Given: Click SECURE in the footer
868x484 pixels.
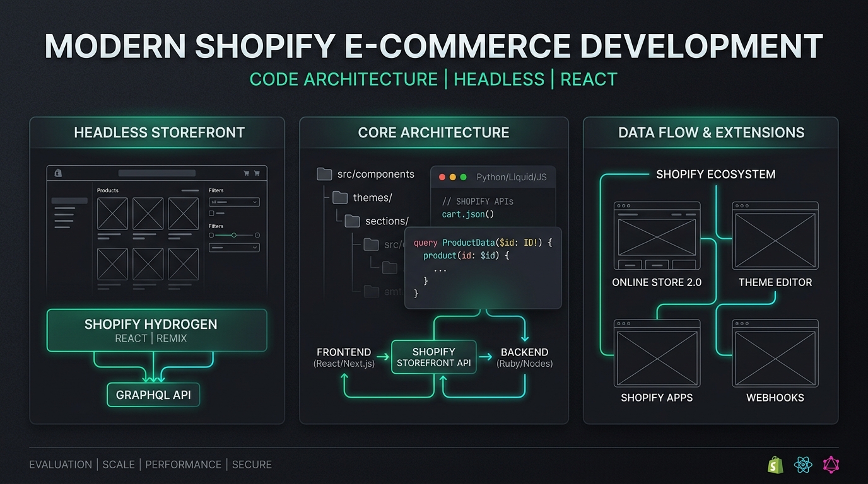Looking at the screenshot, I should click(x=252, y=464).
